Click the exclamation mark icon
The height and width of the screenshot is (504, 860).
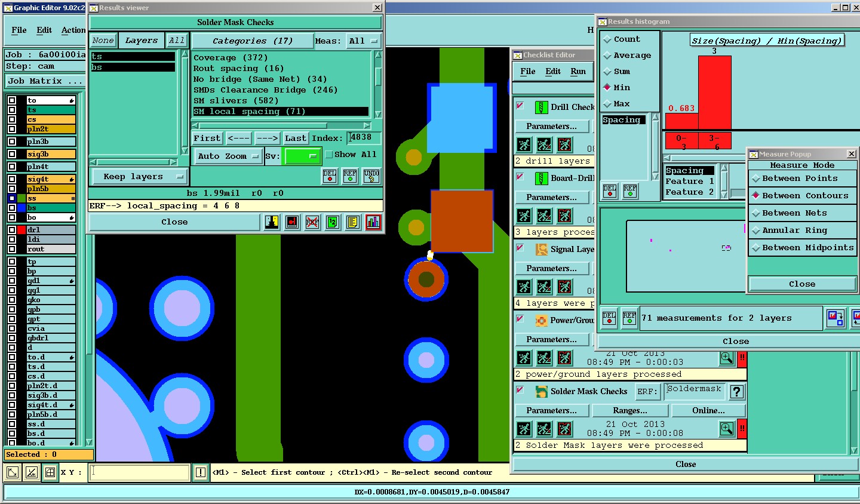click(201, 472)
